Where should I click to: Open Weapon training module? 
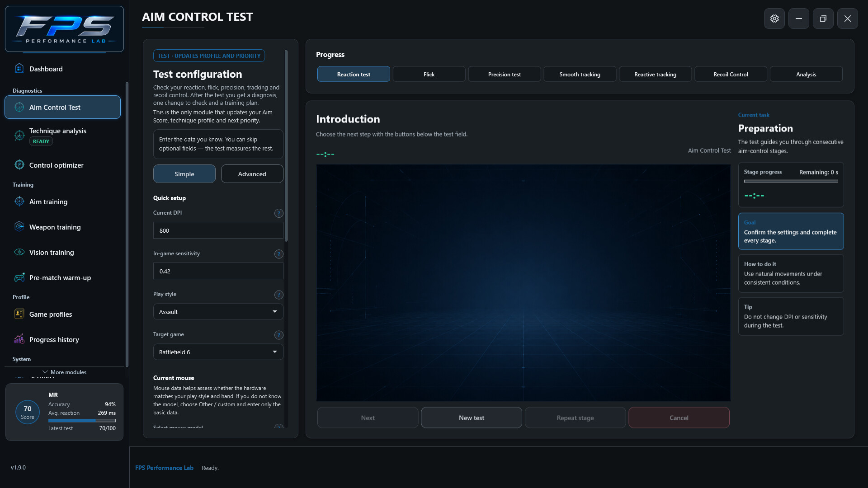pos(62,227)
